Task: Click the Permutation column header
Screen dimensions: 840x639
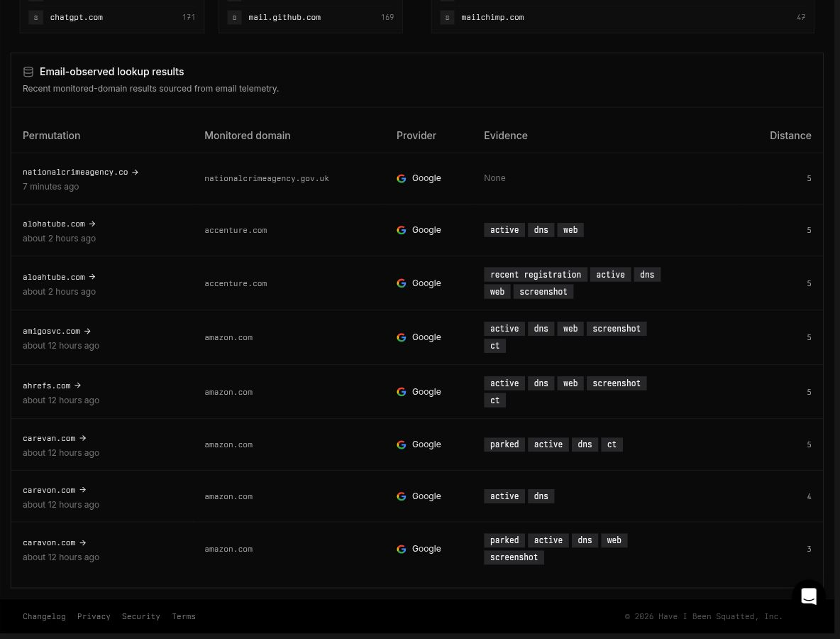Action: [x=51, y=136]
